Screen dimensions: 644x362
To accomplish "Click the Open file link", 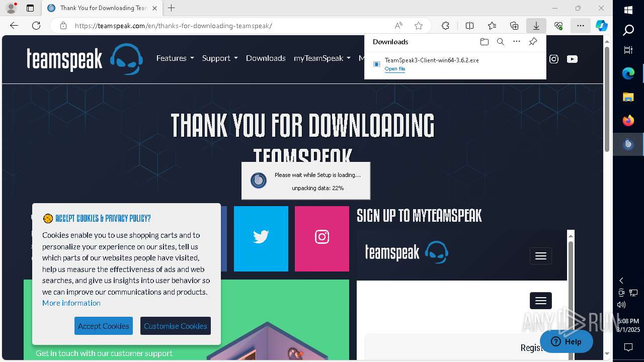I will 395,69.
